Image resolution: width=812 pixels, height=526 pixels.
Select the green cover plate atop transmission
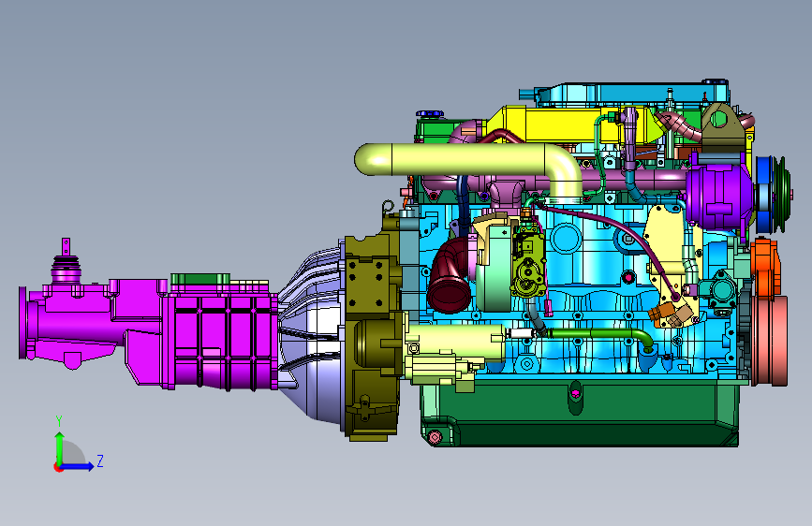(200, 280)
